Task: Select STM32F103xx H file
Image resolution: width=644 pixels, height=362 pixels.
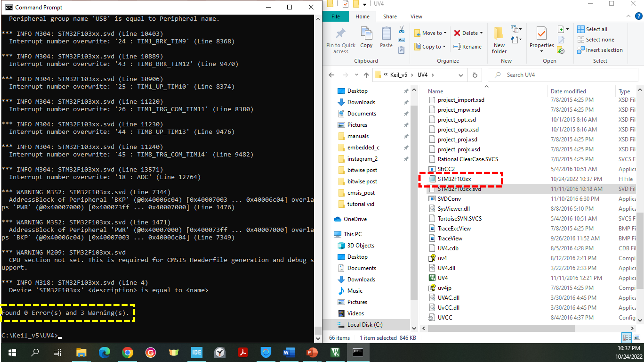Action: [x=454, y=179]
